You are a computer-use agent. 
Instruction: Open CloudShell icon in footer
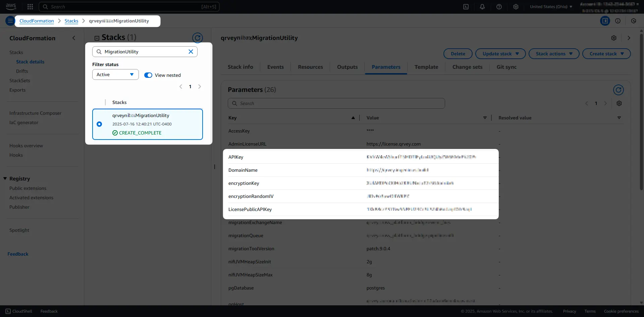(x=8, y=311)
